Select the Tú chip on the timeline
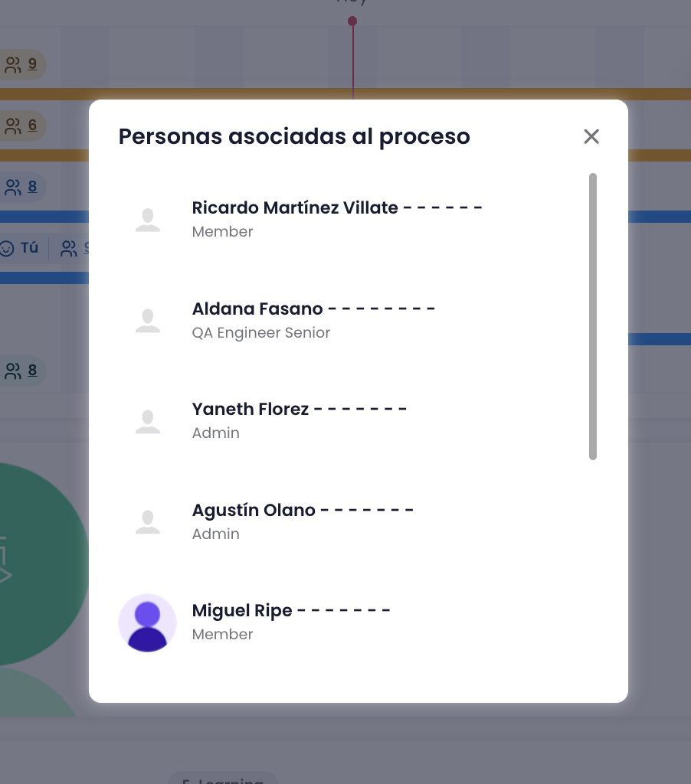This screenshot has width=691, height=784. click(x=21, y=247)
